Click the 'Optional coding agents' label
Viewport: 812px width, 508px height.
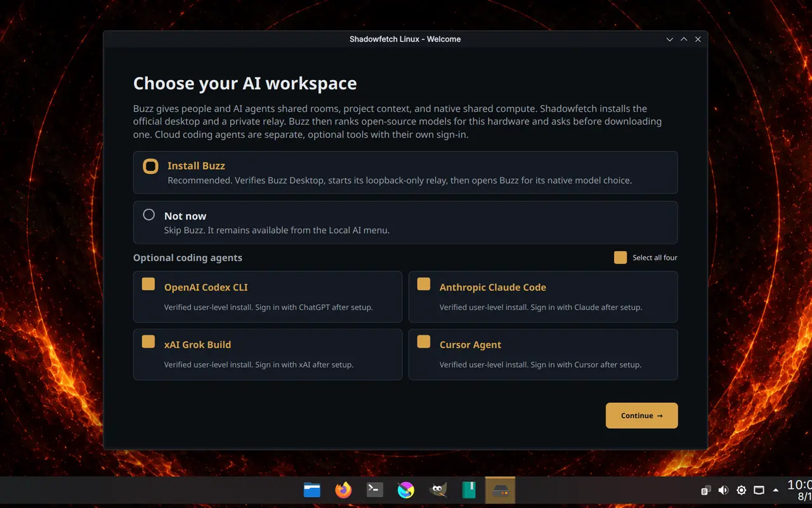(188, 258)
